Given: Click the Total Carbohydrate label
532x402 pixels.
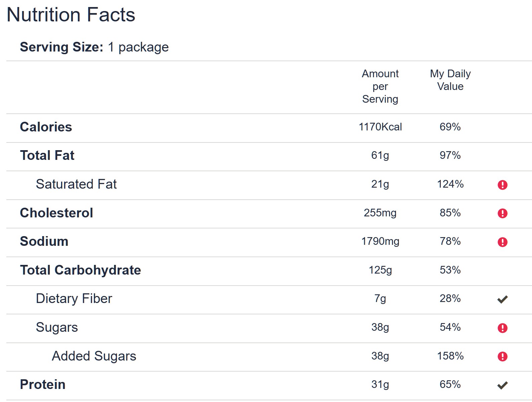Looking at the screenshot, I should click(80, 270).
